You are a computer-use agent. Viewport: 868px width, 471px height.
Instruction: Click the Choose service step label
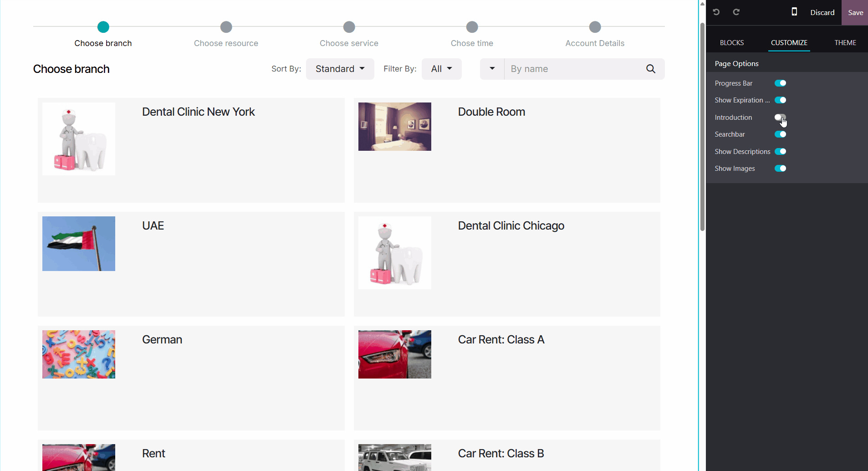click(x=349, y=43)
